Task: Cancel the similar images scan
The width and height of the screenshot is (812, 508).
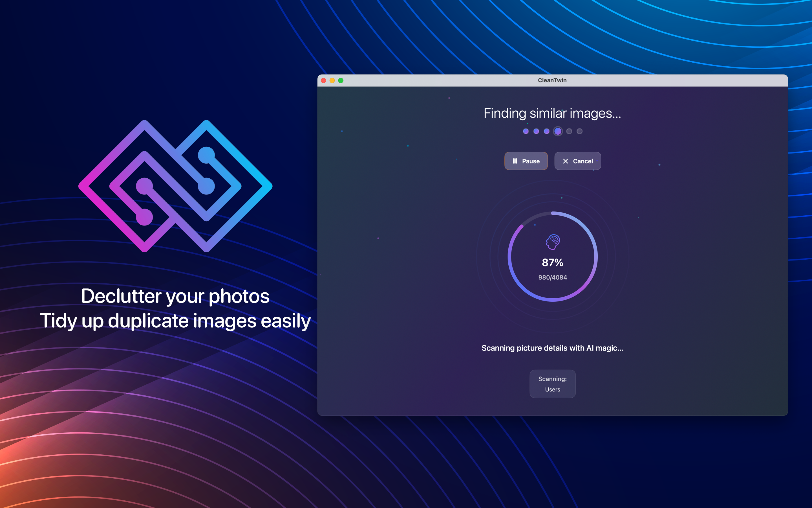Action: click(577, 161)
